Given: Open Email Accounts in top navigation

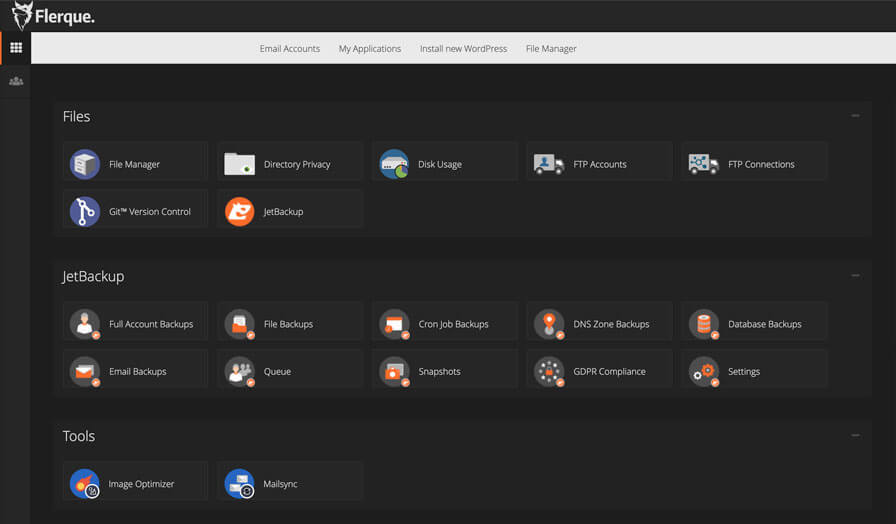Looking at the screenshot, I should 289,48.
